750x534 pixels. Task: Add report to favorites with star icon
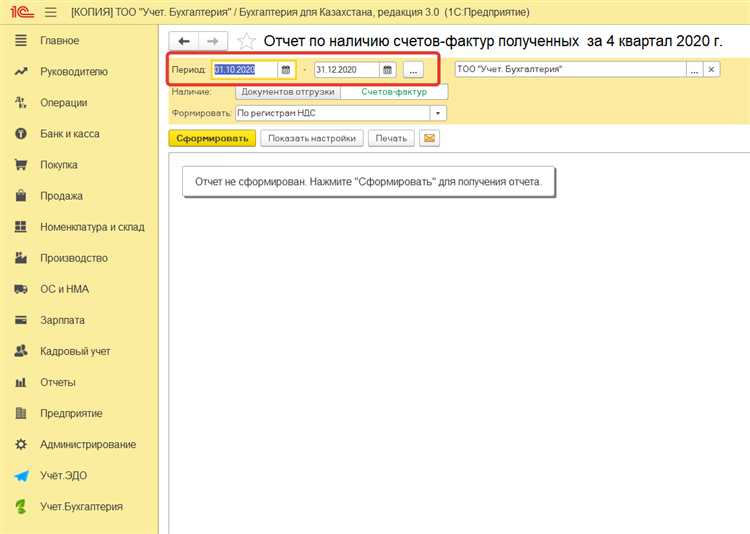(246, 41)
